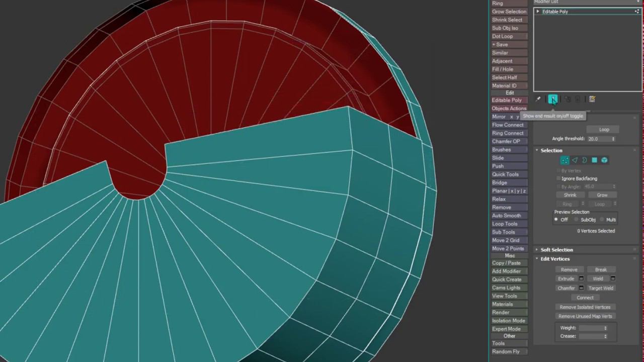Adjust Angle threshold spinner arrows
The image size is (644, 362).
coord(613,139)
